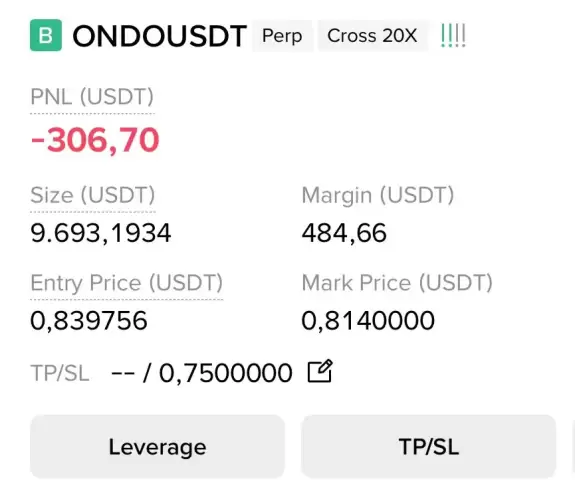Viewport: 575px width, 501px height.
Task: Show the PNL (USDT) label explanation
Action: pyautogui.click(x=92, y=97)
